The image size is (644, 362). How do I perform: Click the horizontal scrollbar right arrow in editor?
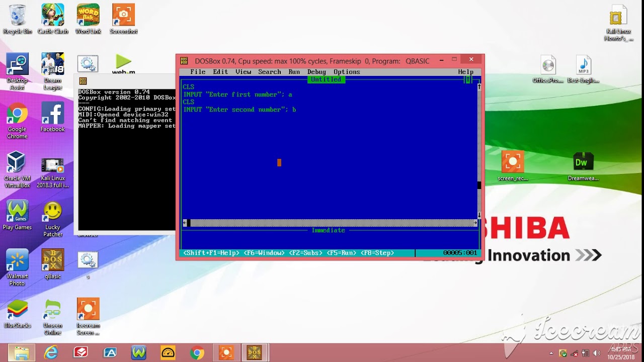[x=475, y=223]
